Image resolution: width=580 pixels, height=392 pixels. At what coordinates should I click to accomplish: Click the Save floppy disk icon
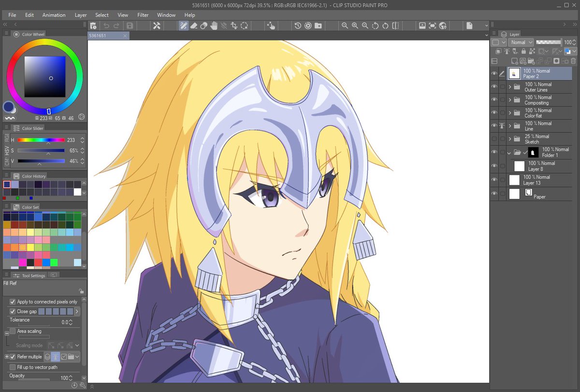click(130, 26)
